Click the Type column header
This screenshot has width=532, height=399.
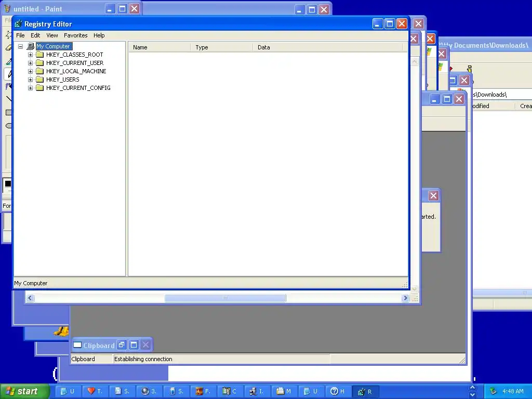pos(221,47)
